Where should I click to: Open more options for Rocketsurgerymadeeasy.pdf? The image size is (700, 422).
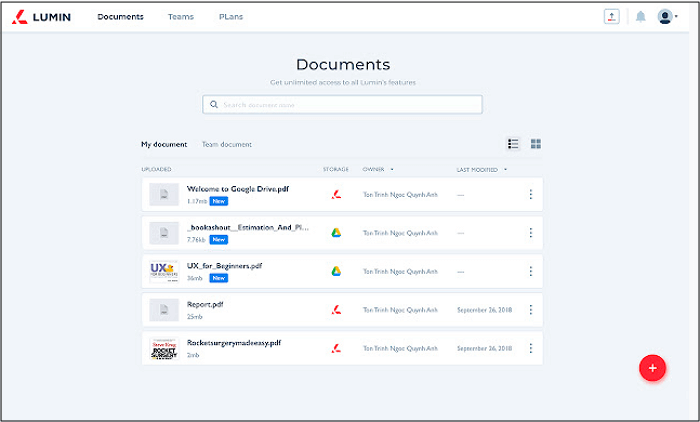(x=530, y=348)
